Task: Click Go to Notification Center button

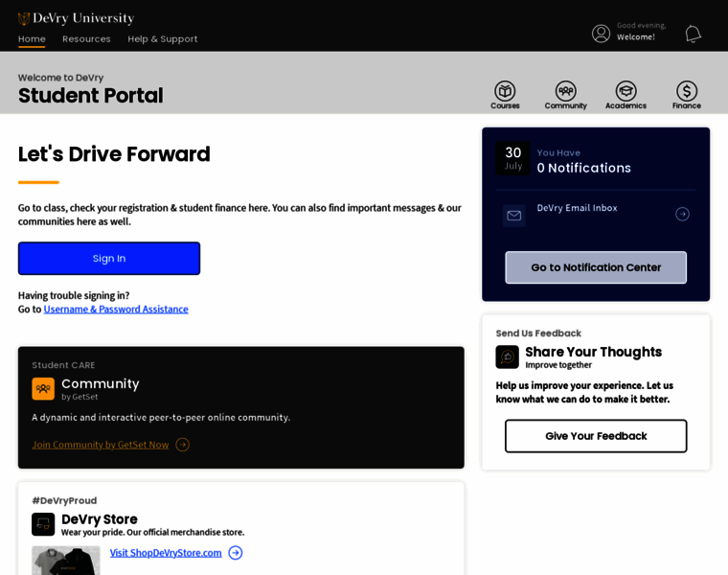Action: [596, 267]
